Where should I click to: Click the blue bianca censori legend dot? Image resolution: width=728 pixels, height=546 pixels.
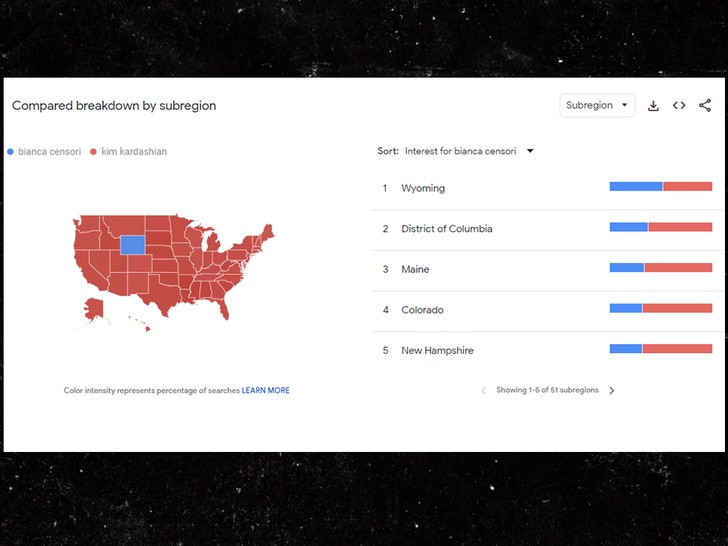[x=11, y=152]
